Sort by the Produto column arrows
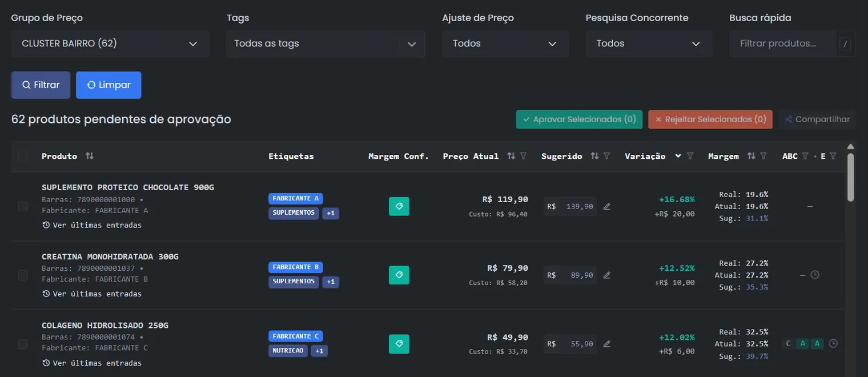The width and height of the screenshot is (868, 377). (x=90, y=156)
